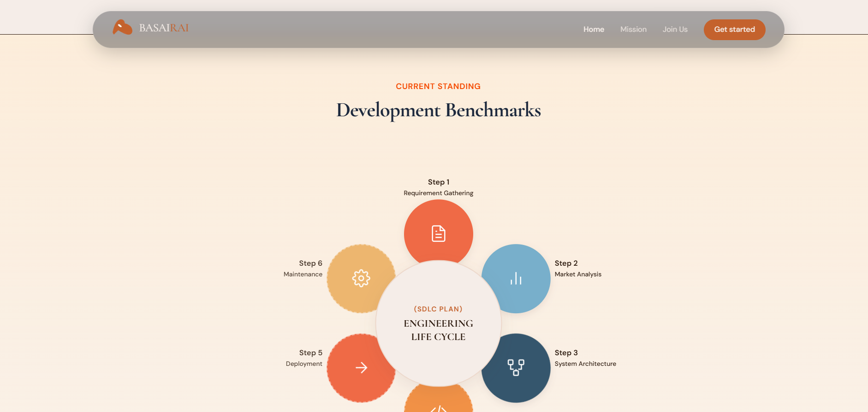Screen dimensions: 868x412
Task: Click the Maintenance text
Action: [x=303, y=274]
